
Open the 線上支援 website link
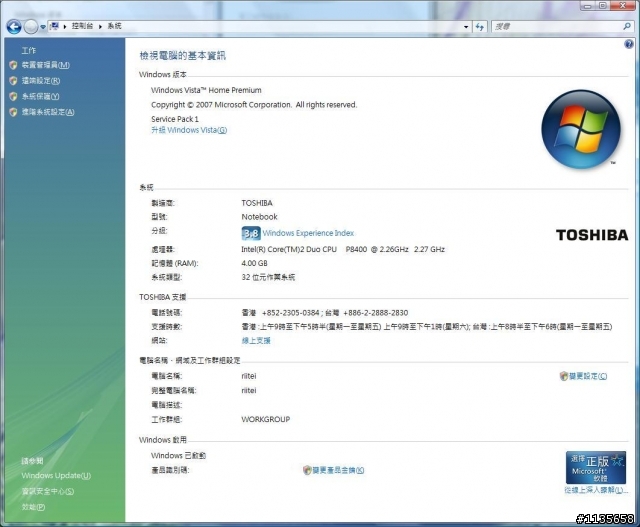256,340
